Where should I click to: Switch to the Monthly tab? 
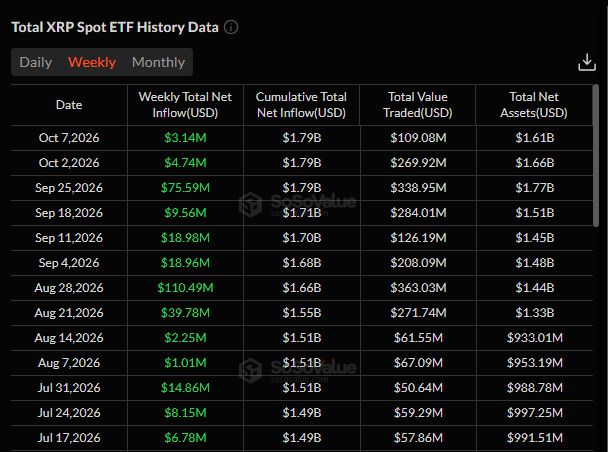pos(158,62)
